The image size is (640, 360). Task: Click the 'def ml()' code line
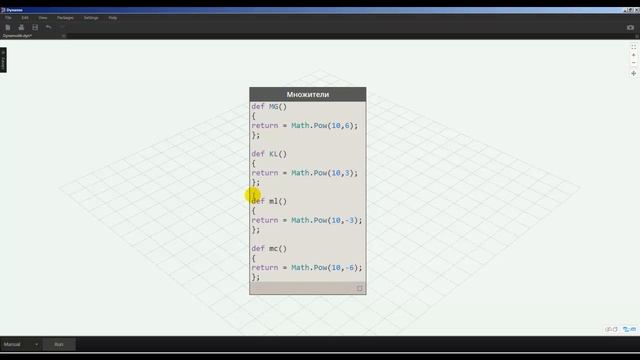pyautogui.click(x=269, y=201)
